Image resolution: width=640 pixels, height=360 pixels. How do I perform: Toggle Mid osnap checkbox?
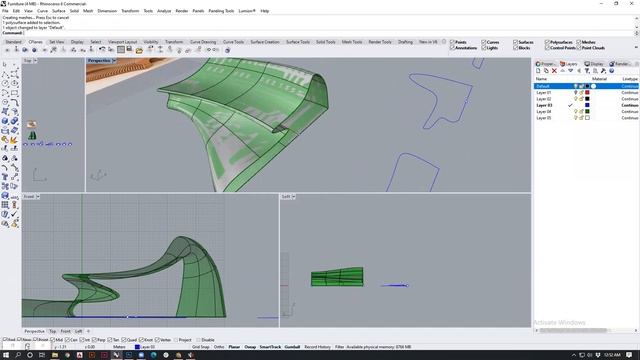(53, 340)
